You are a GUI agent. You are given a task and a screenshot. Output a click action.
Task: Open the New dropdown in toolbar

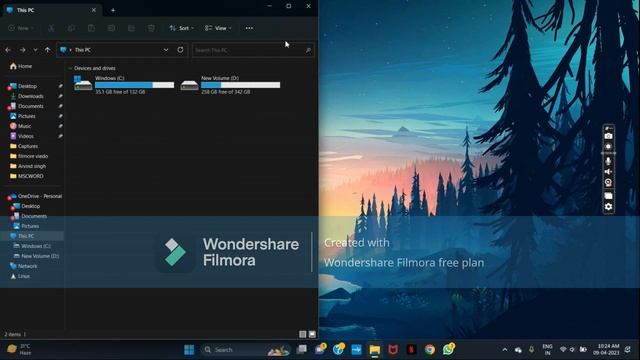21,28
